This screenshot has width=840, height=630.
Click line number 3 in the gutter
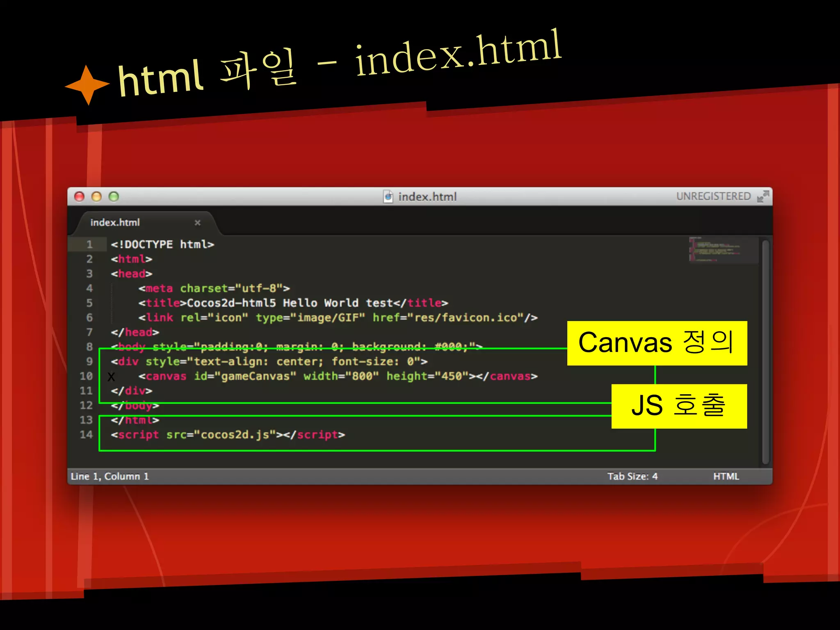(x=89, y=274)
